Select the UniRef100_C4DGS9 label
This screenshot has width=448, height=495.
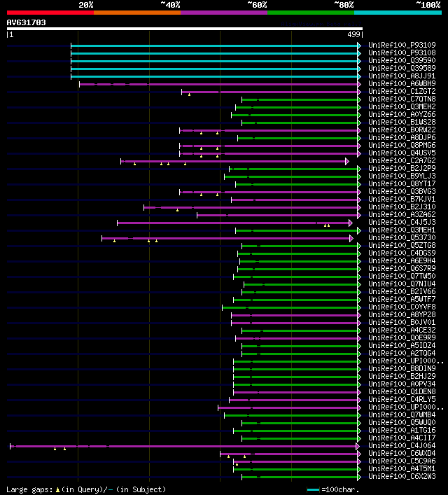point(402,253)
